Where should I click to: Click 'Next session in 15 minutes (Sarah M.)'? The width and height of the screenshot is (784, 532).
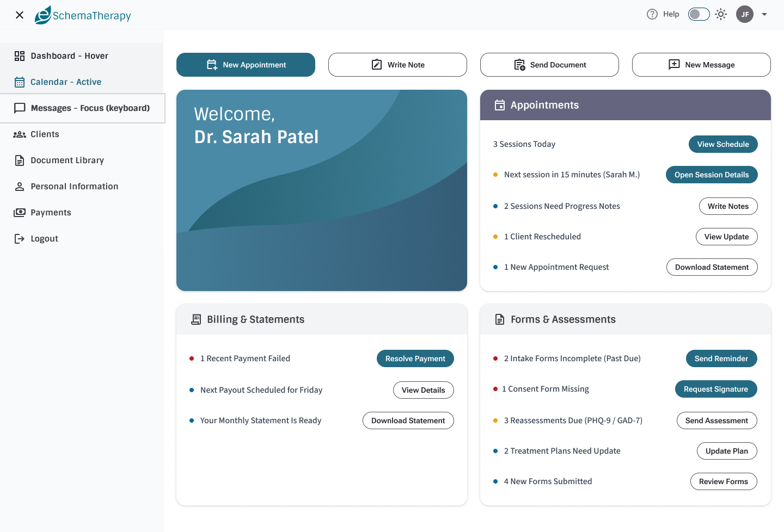(x=572, y=175)
